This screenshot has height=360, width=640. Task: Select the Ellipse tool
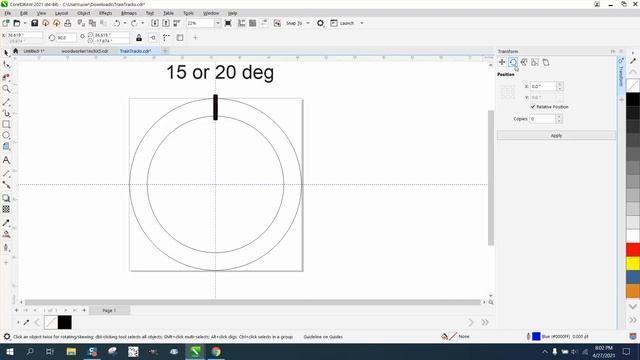point(6,135)
